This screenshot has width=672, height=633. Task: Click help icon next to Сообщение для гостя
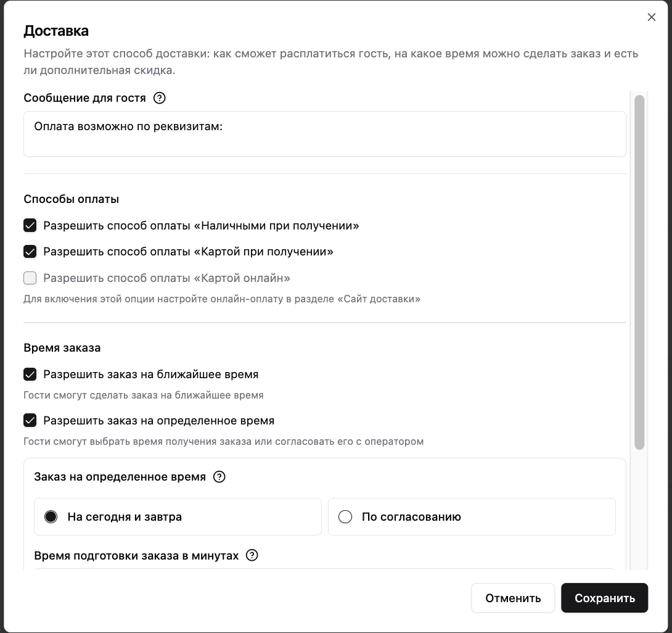[160, 97]
